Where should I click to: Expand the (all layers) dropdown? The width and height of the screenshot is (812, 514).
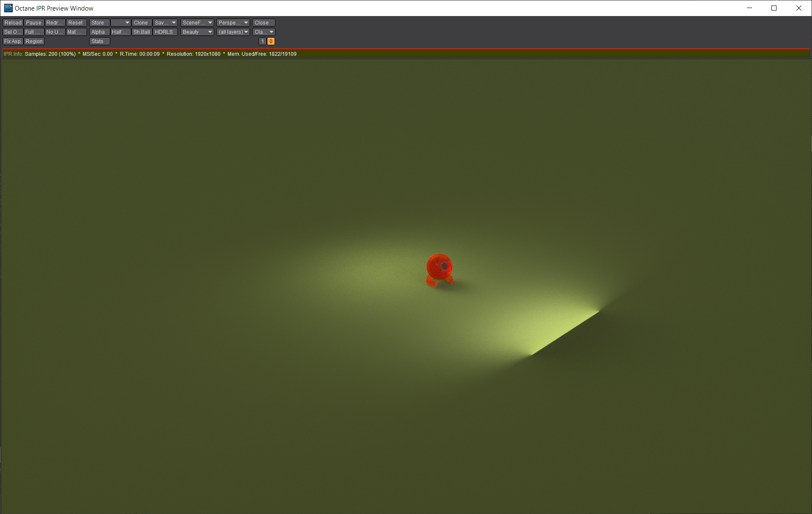[x=233, y=32]
